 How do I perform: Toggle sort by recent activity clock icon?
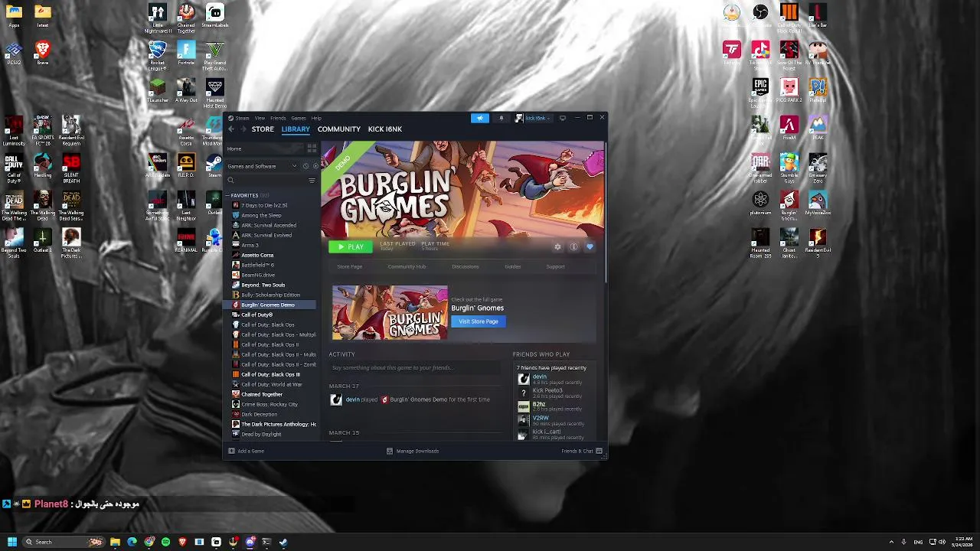(x=305, y=166)
